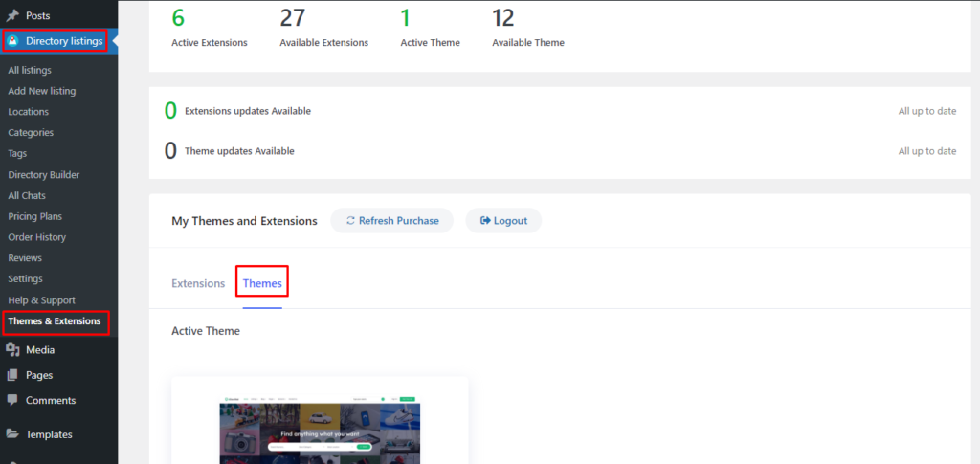This screenshot has width=980, height=464.
Task: Click the Media library icon
Action: click(x=12, y=350)
